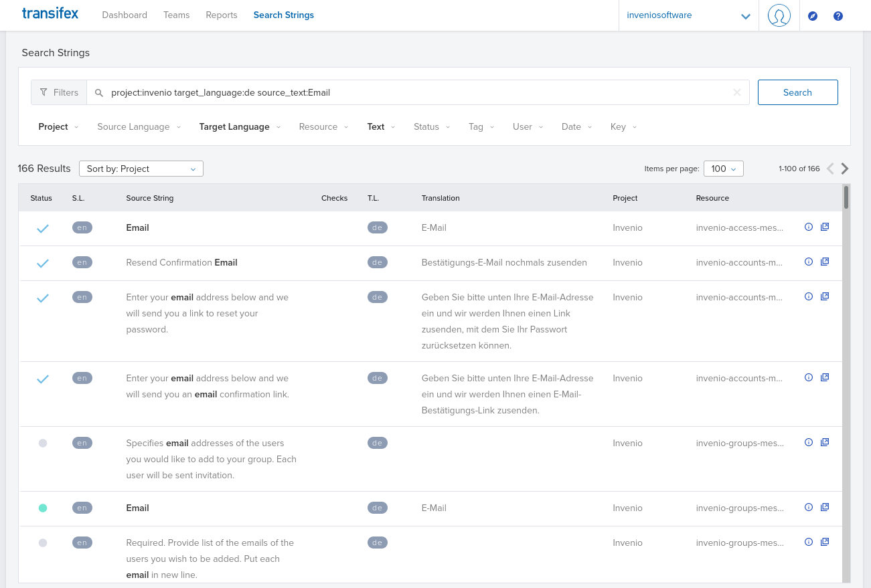Click green status dot of groups Email row

pyautogui.click(x=43, y=508)
